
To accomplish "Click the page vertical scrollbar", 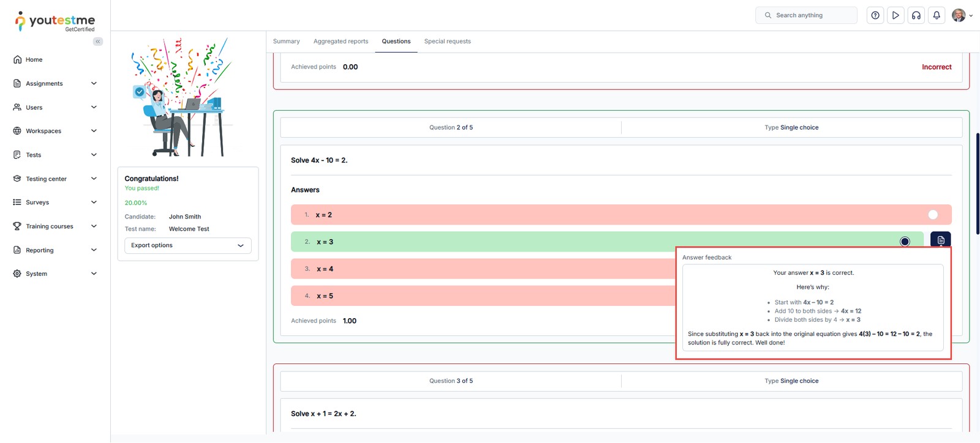I will point(977,184).
